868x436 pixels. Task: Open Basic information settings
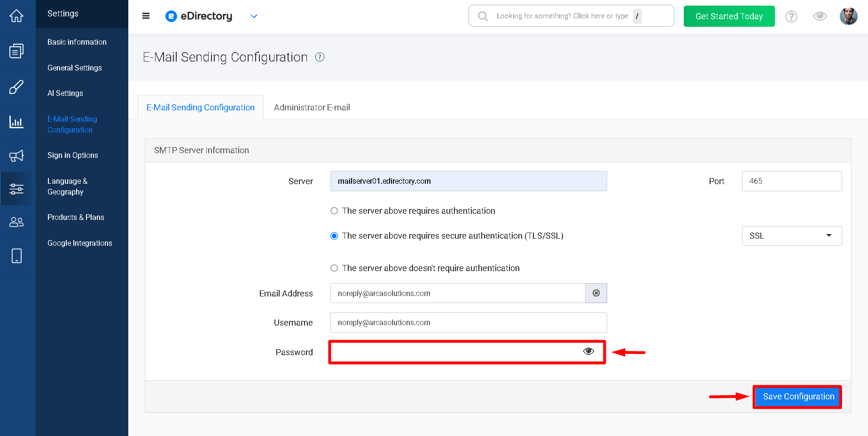coord(77,42)
